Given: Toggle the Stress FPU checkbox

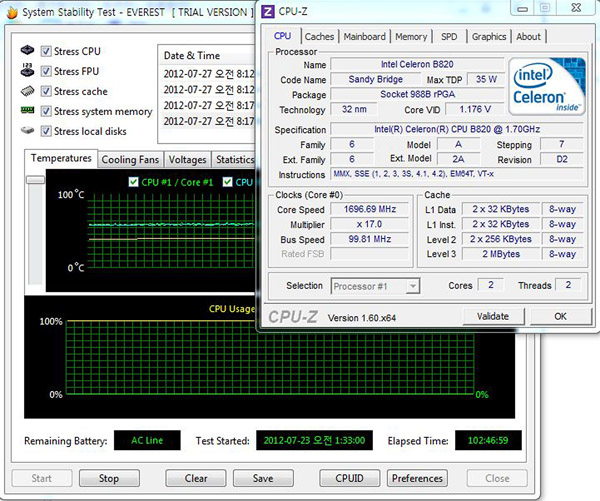Looking at the screenshot, I should (46, 71).
